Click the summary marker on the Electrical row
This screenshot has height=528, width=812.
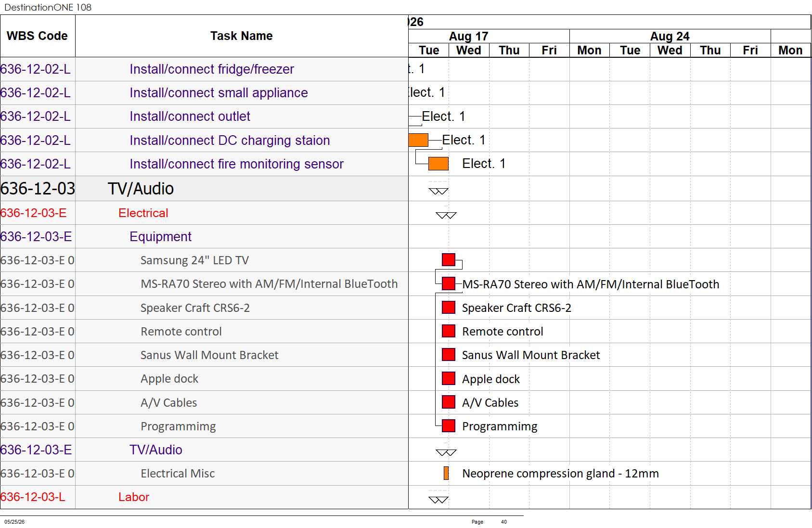(446, 215)
